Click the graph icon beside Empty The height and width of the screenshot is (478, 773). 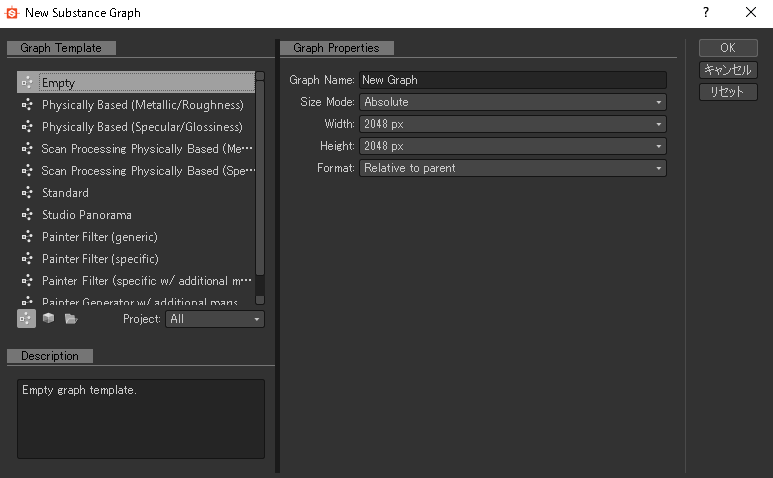click(27, 82)
